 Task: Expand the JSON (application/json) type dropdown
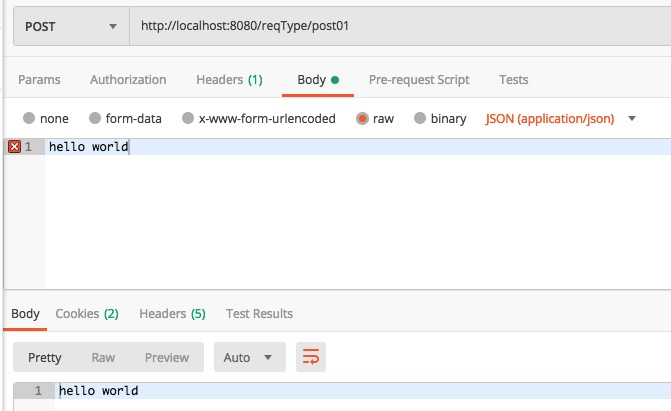(561, 118)
